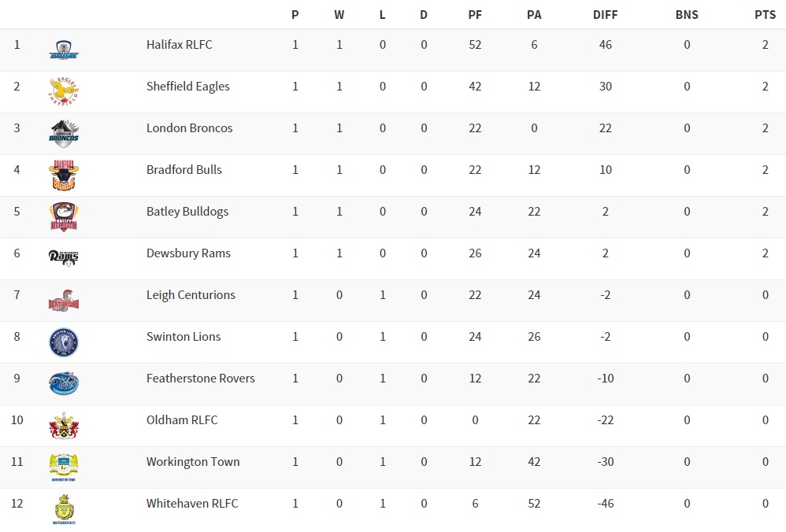
Task: Select the Whitehaven RLFC team name
Action: point(192,504)
